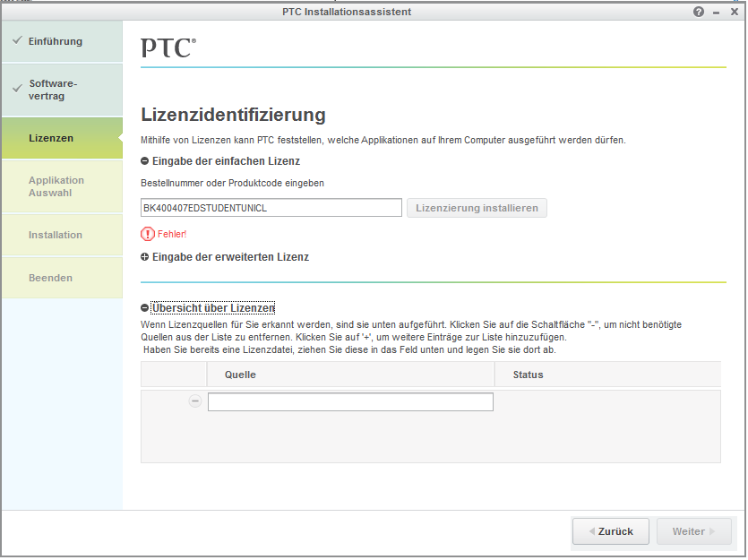Click the empty Quelle source input field
This screenshot has width=748, height=560.
(x=350, y=402)
